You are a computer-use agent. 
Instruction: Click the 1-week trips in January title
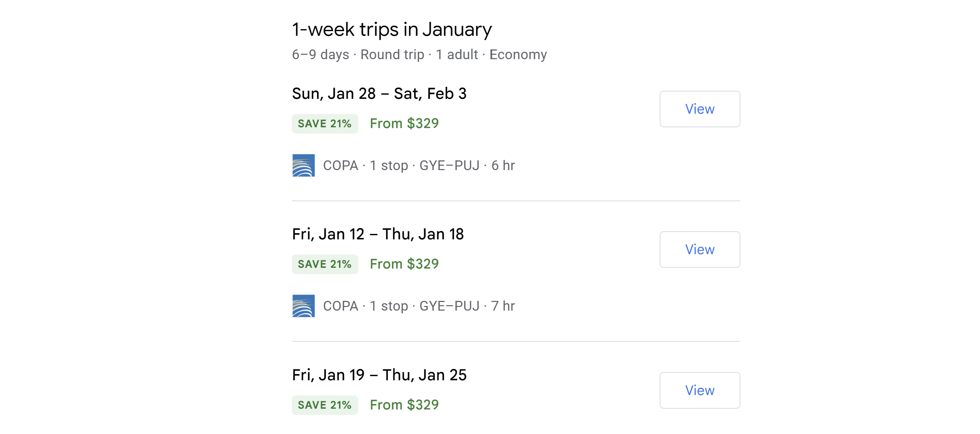pos(392,30)
